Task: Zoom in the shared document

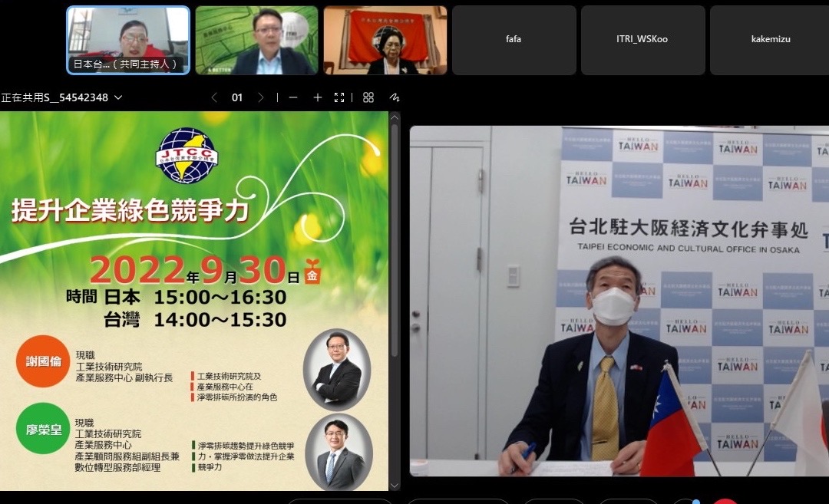Action: point(317,97)
